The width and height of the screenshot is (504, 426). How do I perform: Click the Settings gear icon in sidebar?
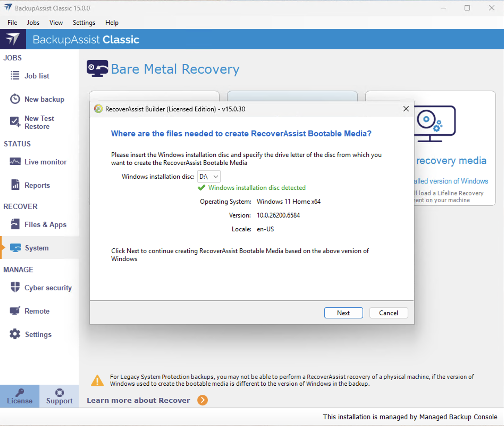point(15,334)
